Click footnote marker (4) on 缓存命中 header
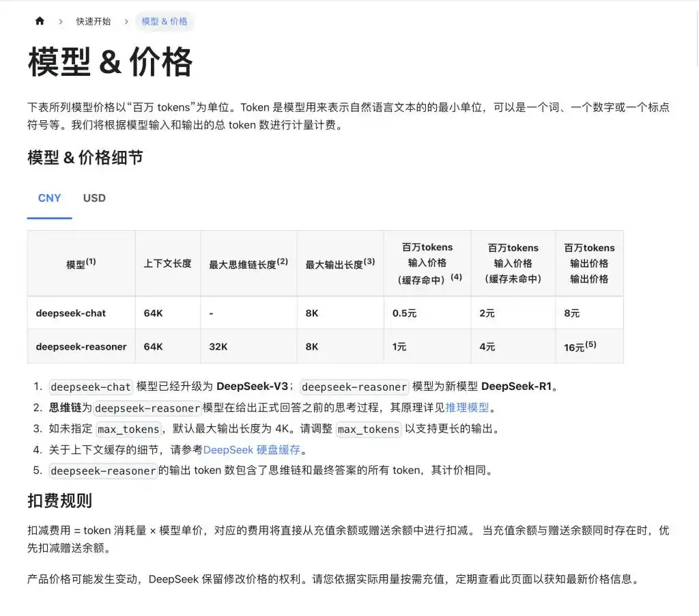The width and height of the screenshot is (699, 616). pyautogui.click(x=456, y=278)
